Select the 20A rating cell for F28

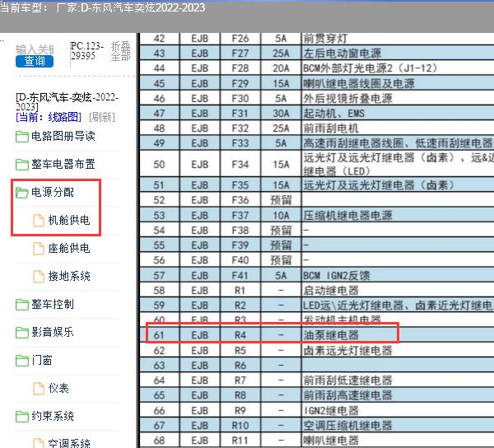coord(281,68)
